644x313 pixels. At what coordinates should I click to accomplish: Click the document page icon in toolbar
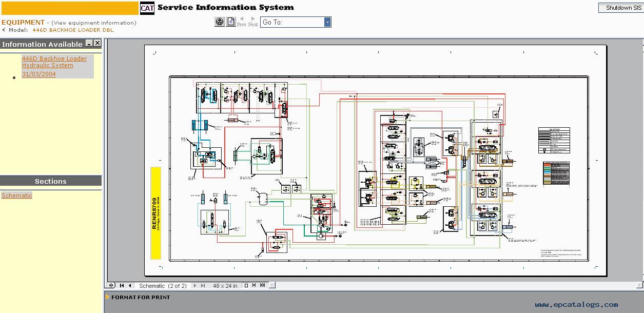click(231, 22)
